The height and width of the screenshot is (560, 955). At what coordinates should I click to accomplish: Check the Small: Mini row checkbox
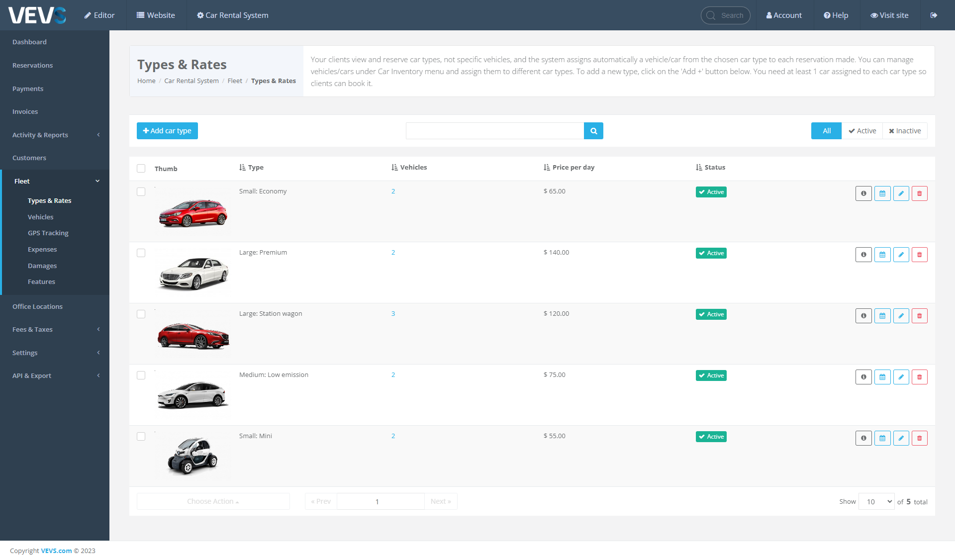pos(141,437)
